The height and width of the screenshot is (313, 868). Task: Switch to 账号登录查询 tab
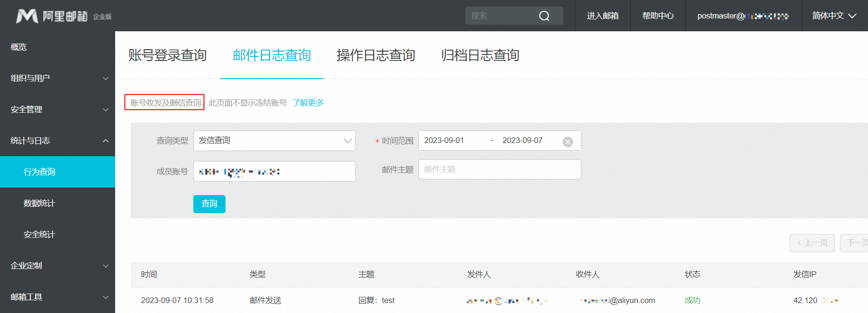167,55
